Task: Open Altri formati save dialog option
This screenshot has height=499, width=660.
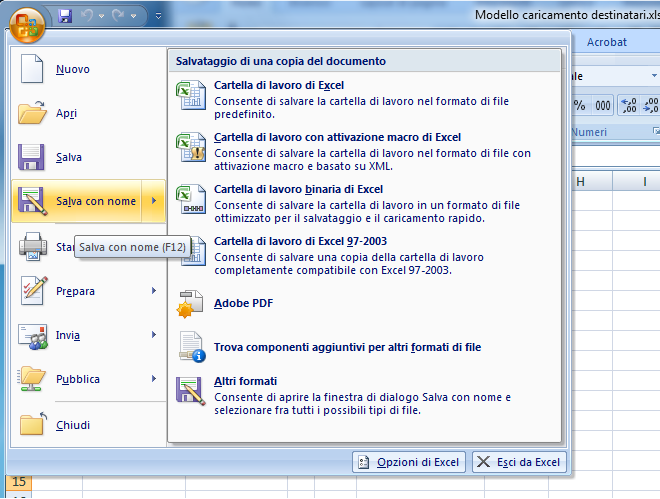Action: click(x=365, y=395)
